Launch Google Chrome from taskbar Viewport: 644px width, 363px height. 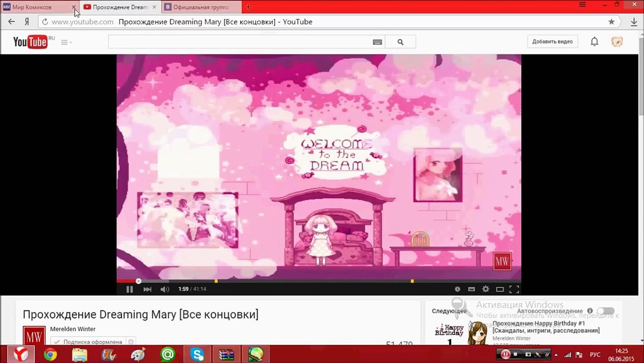tap(50, 354)
